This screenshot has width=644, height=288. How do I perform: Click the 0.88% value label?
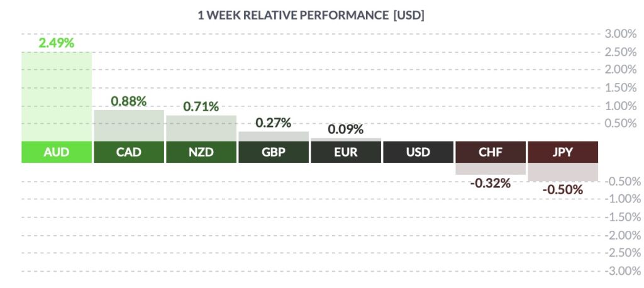(129, 101)
